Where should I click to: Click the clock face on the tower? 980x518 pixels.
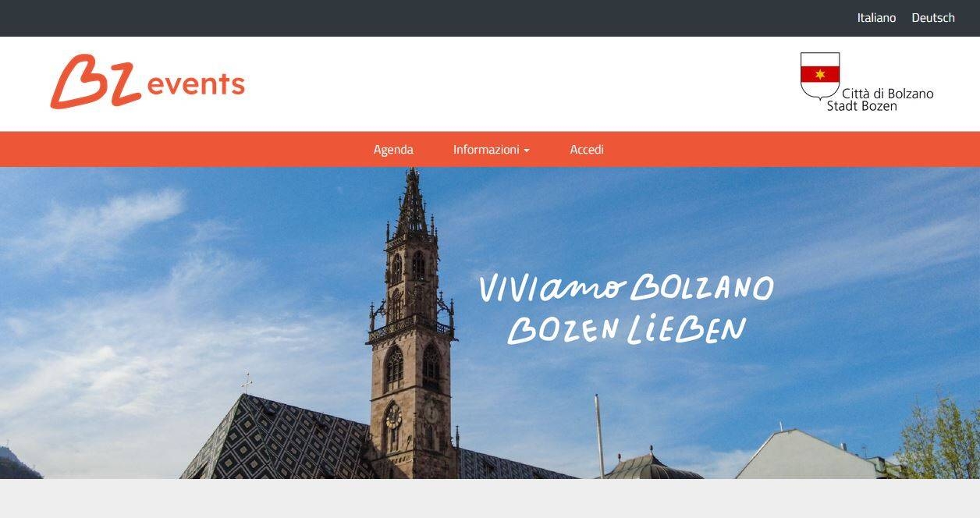pos(392,416)
